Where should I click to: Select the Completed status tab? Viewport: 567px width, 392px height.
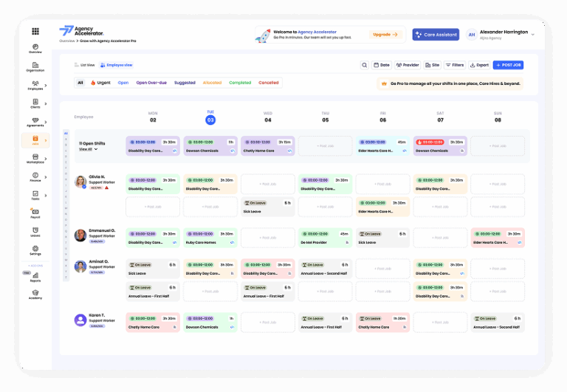[240, 83]
